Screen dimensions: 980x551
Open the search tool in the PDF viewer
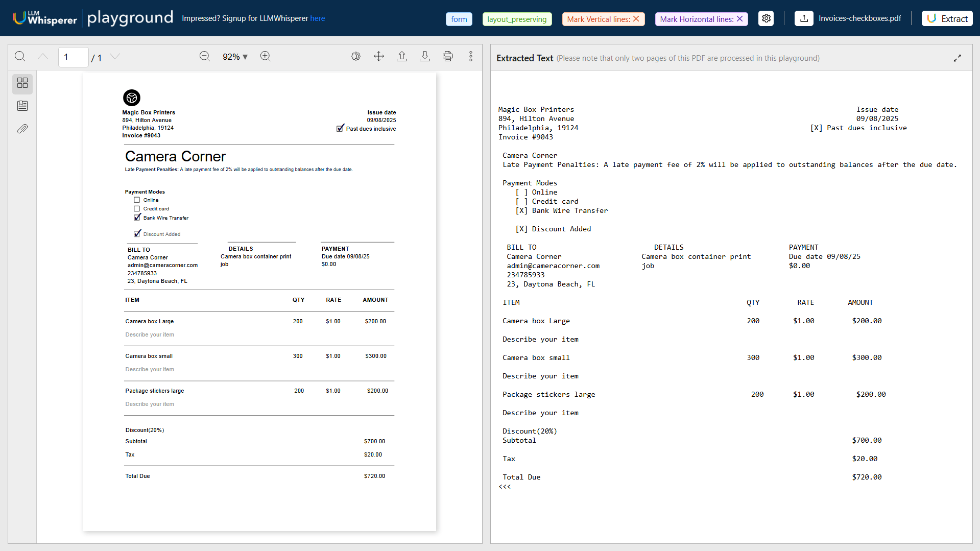[x=20, y=56]
